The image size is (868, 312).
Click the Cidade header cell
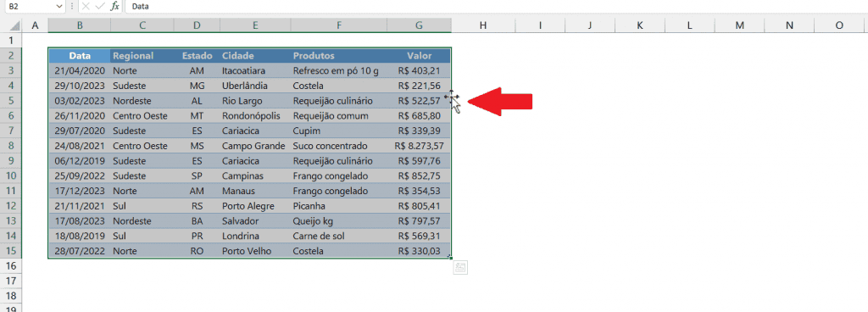coord(254,55)
